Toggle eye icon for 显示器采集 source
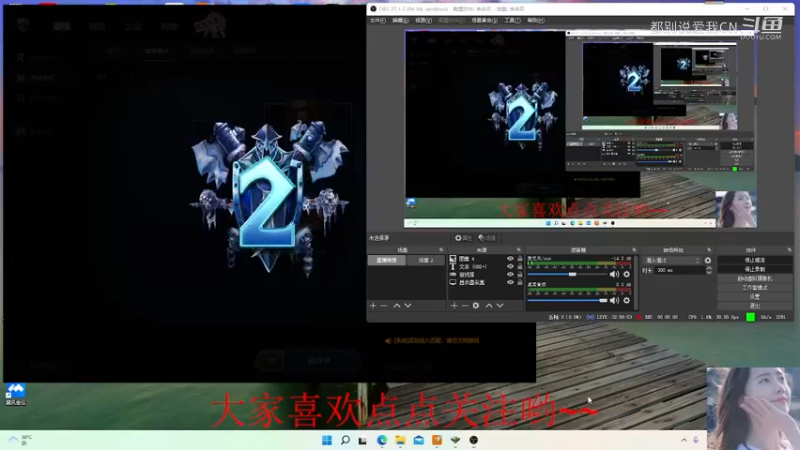 coord(510,282)
